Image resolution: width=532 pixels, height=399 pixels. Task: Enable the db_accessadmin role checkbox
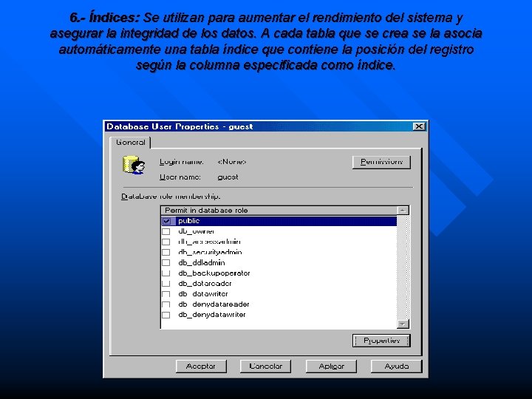(166, 242)
